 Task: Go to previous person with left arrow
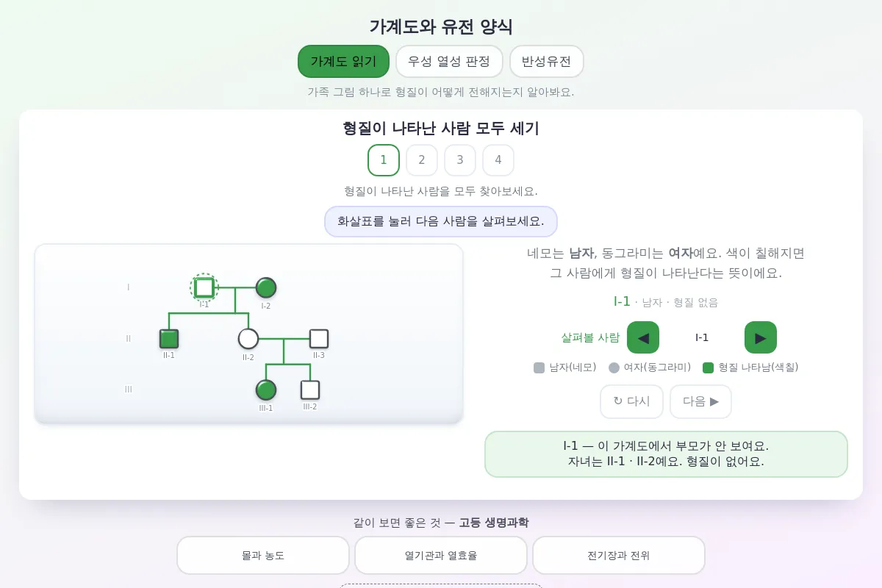[x=643, y=337]
